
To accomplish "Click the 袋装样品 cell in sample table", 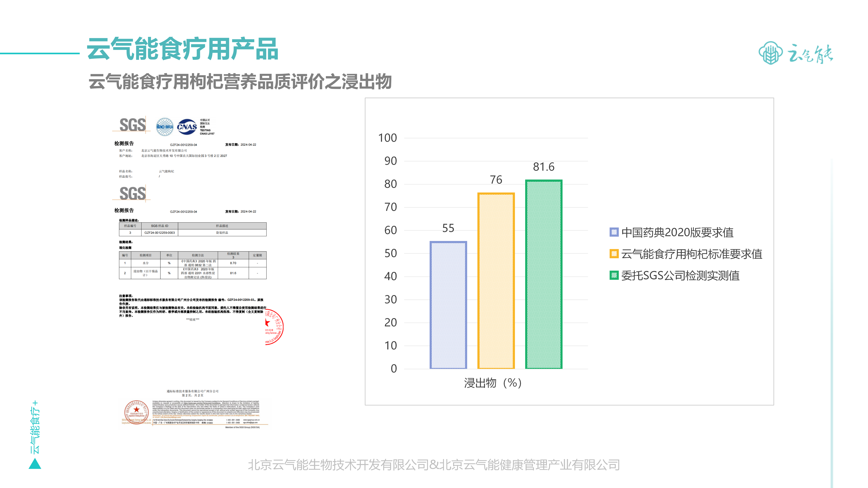I will point(222,233).
